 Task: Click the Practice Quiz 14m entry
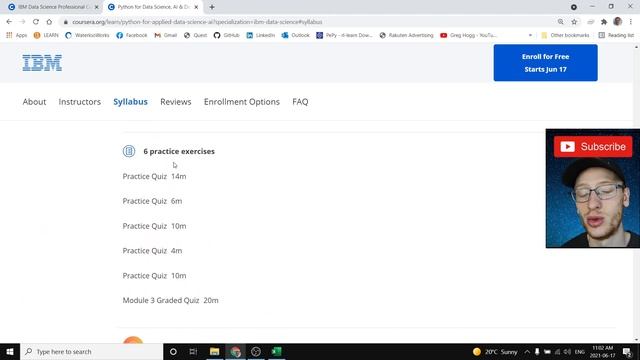154,176
